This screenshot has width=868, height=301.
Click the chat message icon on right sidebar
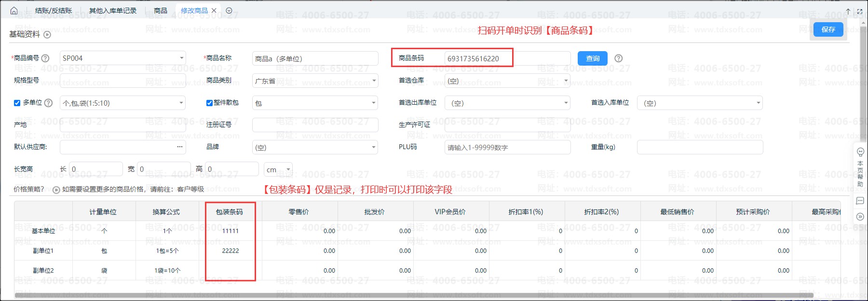(860, 201)
